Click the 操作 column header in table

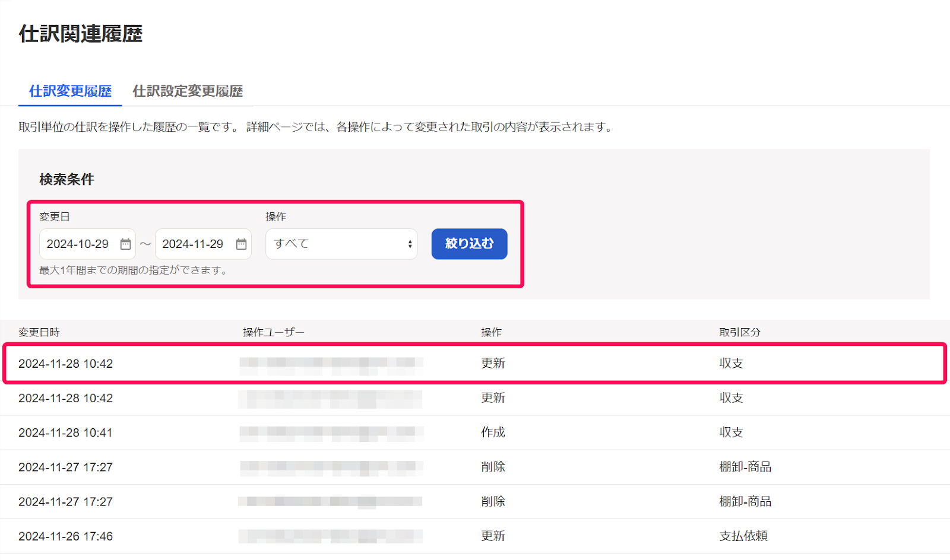point(491,332)
